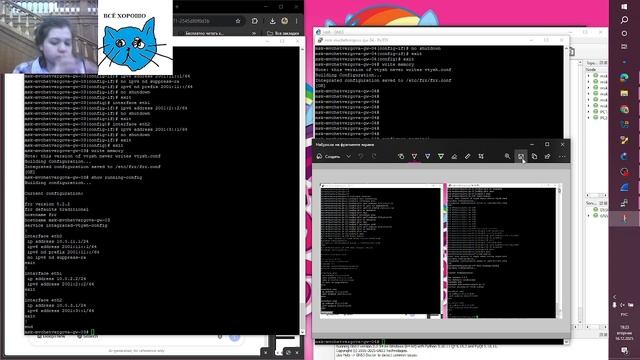Open the Chrome profile avatar
Viewport: 640px width, 360px height.
coord(284,21)
